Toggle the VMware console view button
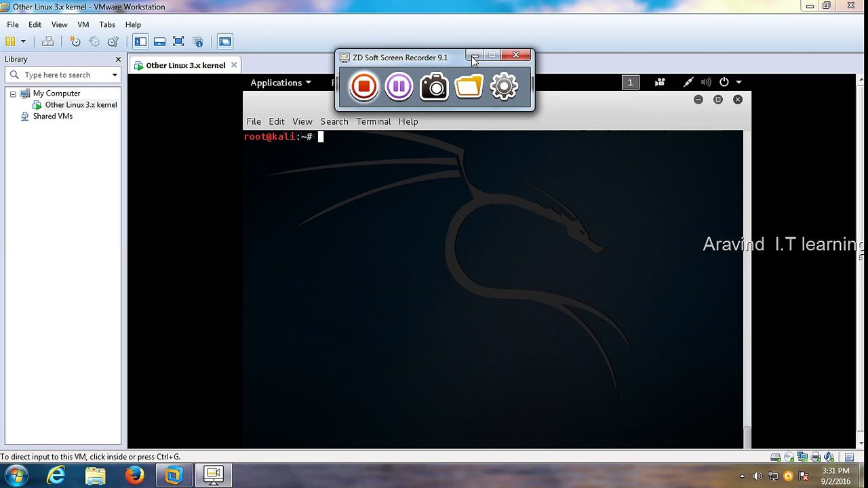 point(225,41)
